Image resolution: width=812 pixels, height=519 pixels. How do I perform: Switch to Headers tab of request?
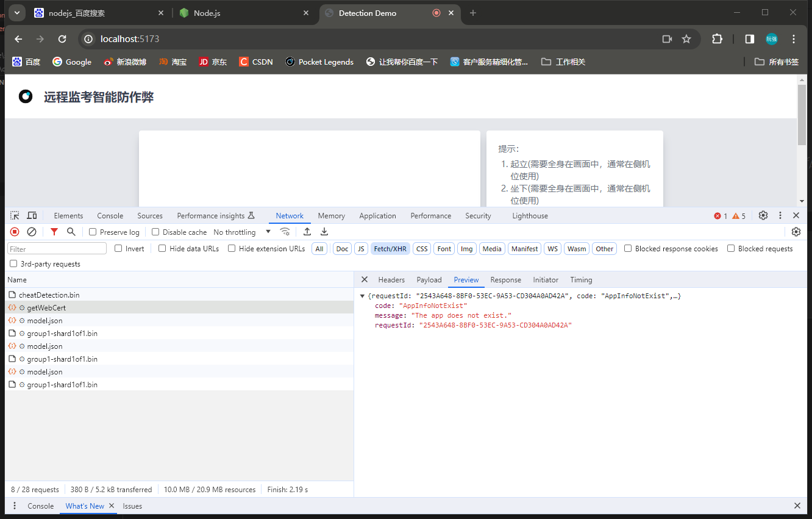391,279
